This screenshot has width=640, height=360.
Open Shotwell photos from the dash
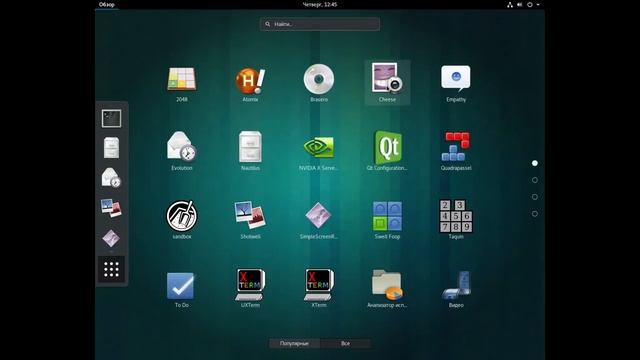click(x=111, y=208)
